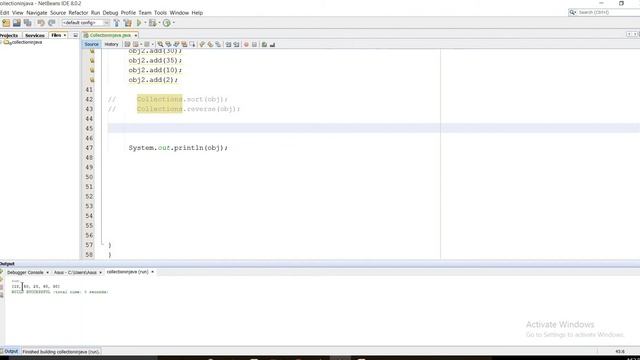Open Debugger Console output dropdown arrow
The width and height of the screenshot is (640, 360).
tap(47, 272)
